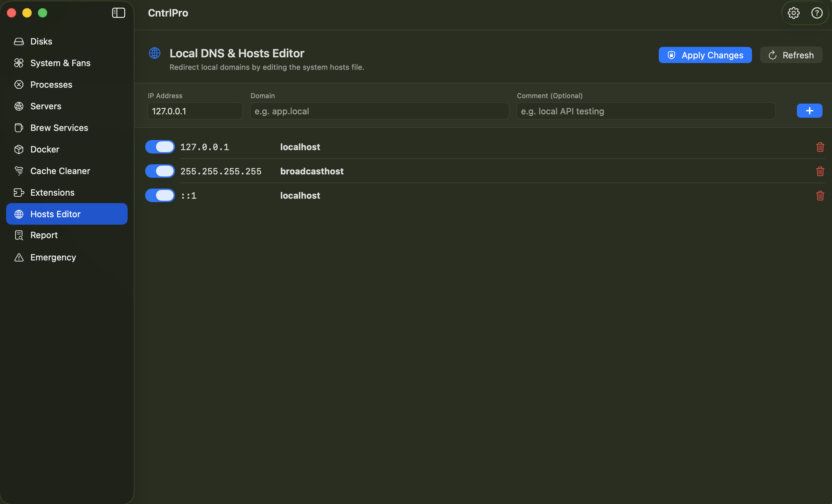Click the Servers globe icon

[x=19, y=106]
